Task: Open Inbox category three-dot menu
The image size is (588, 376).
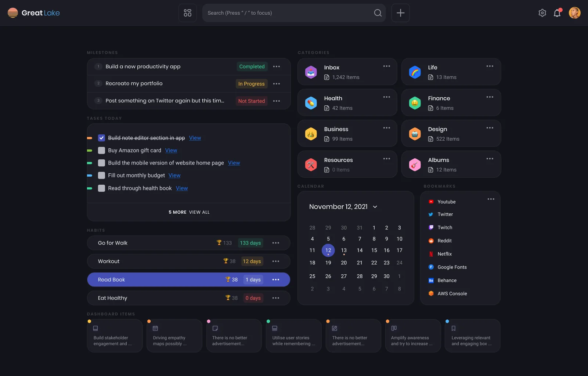Action: coord(387,66)
